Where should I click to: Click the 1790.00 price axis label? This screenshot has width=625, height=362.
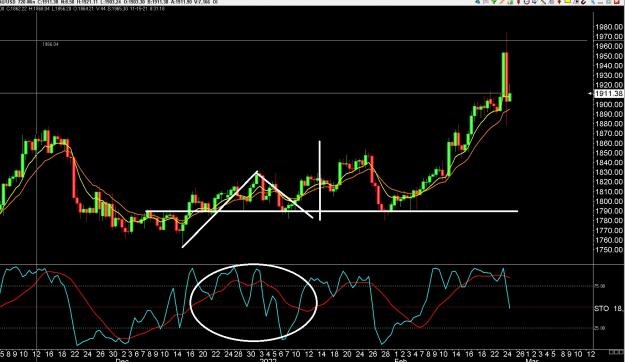(609, 211)
